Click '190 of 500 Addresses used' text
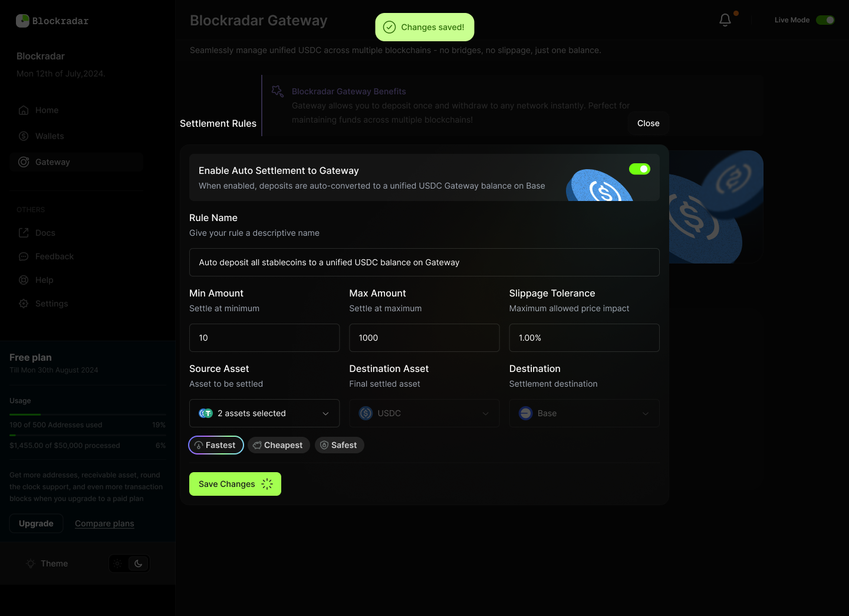 tap(56, 425)
